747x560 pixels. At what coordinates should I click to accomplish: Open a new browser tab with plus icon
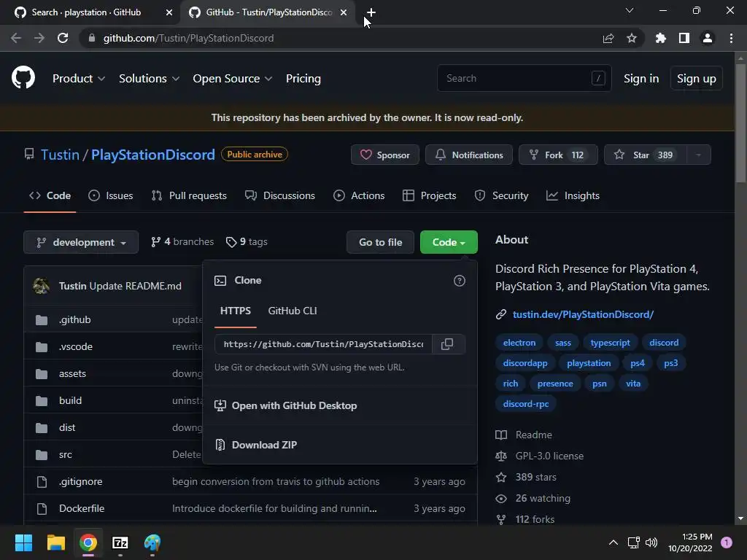(371, 12)
